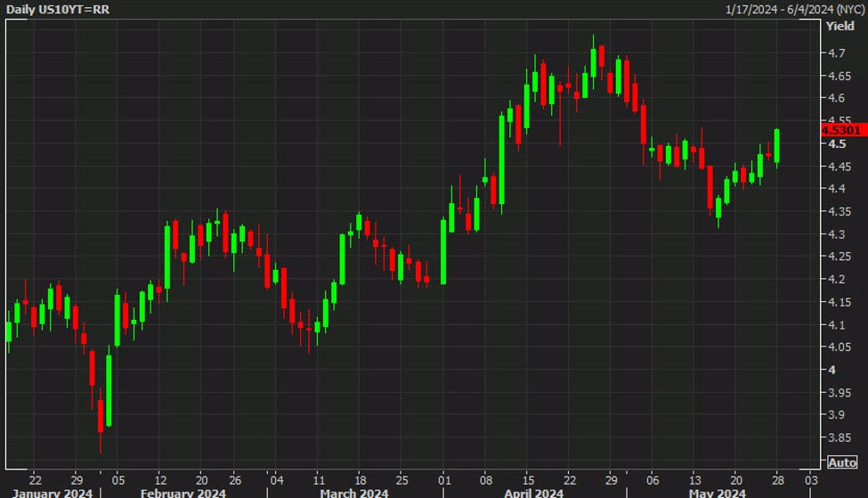
Task: Click the 12 date tick in February
Action: tap(160, 480)
